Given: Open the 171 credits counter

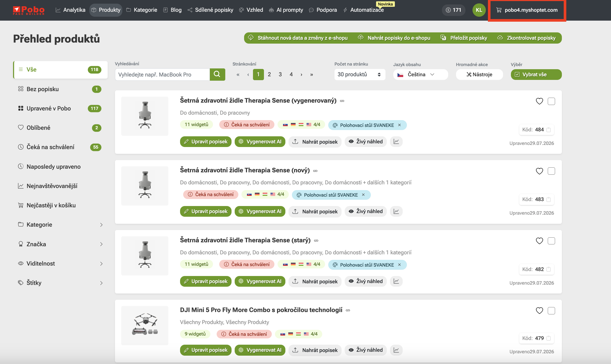Looking at the screenshot, I should click(x=453, y=10).
